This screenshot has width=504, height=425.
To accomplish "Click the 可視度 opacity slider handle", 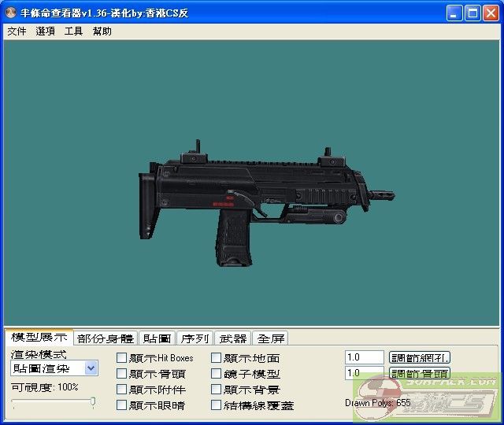I will tap(93, 402).
